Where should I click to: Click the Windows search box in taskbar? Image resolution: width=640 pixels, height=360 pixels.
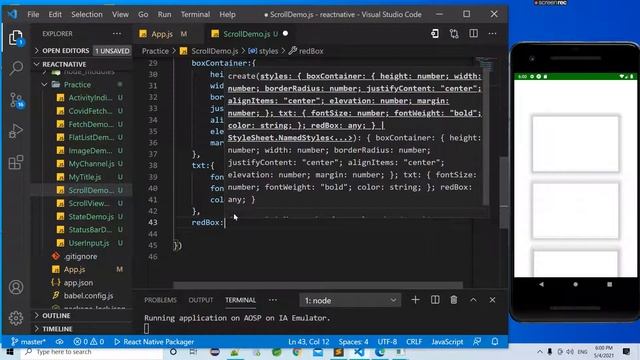coord(92,352)
